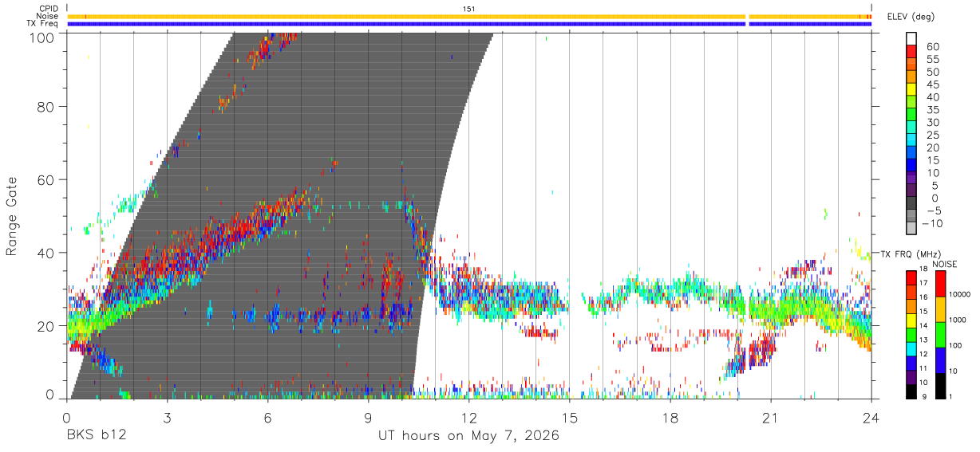Click elevation colorbar label '35'

point(932,110)
